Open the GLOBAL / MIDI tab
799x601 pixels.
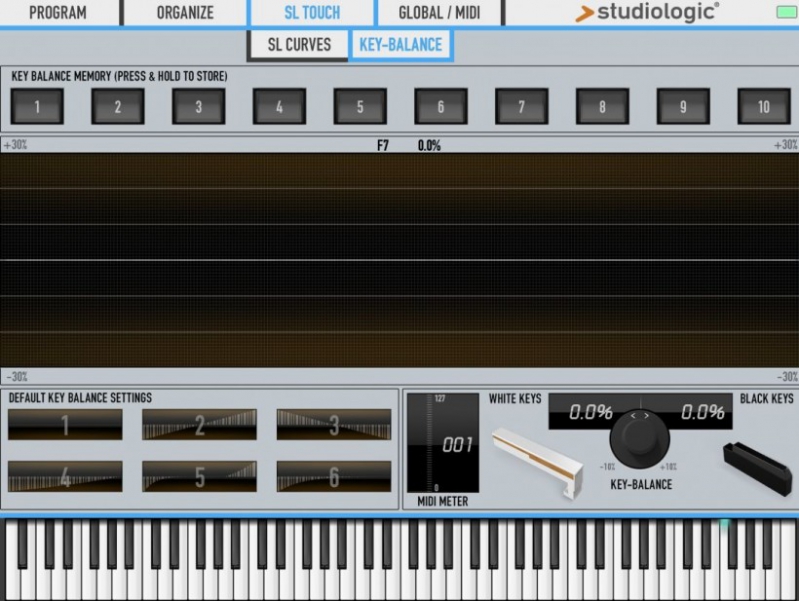point(439,12)
